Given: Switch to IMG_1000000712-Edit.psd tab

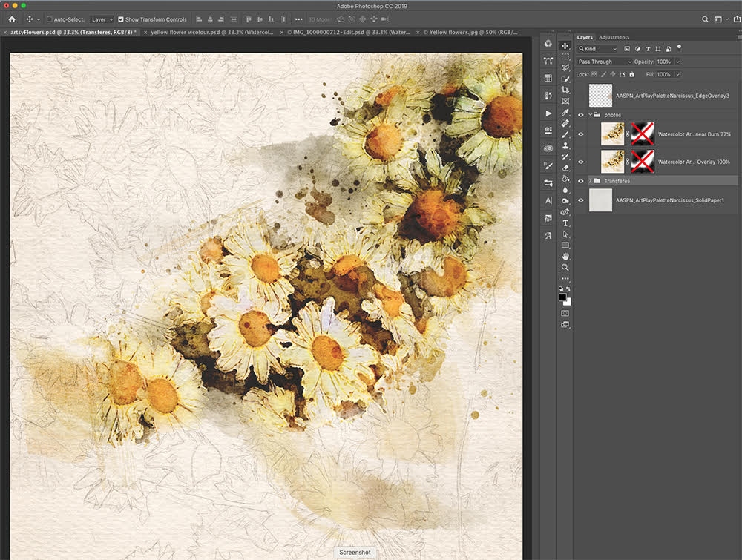Looking at the screenshot, I should (348, 32).
